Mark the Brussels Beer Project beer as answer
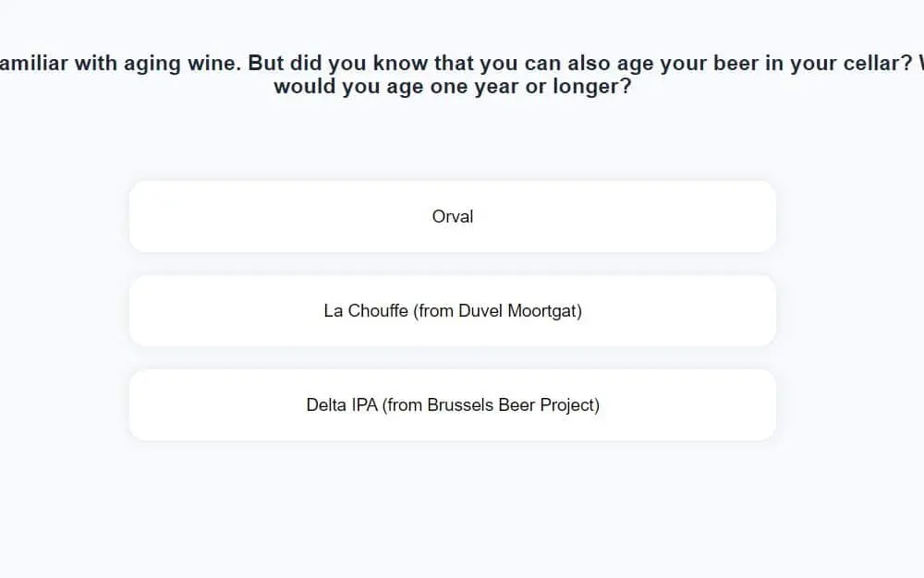 tap(453, 405)
